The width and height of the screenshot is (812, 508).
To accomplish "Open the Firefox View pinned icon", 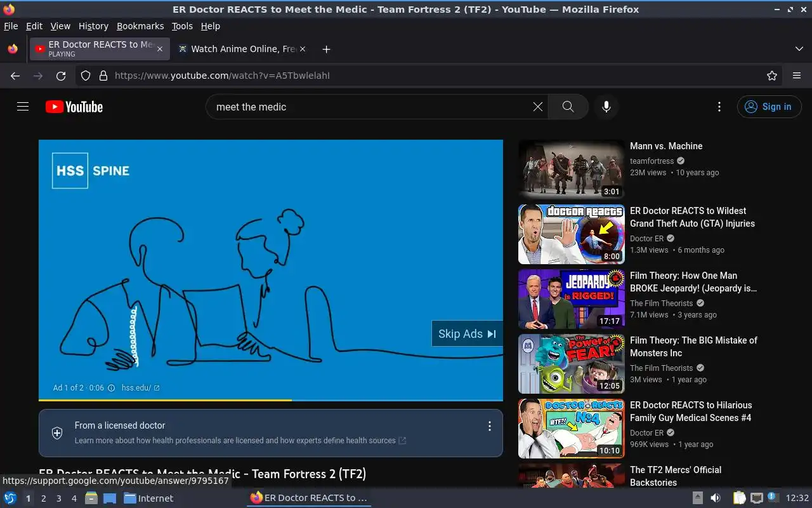I will coord(13,49).
